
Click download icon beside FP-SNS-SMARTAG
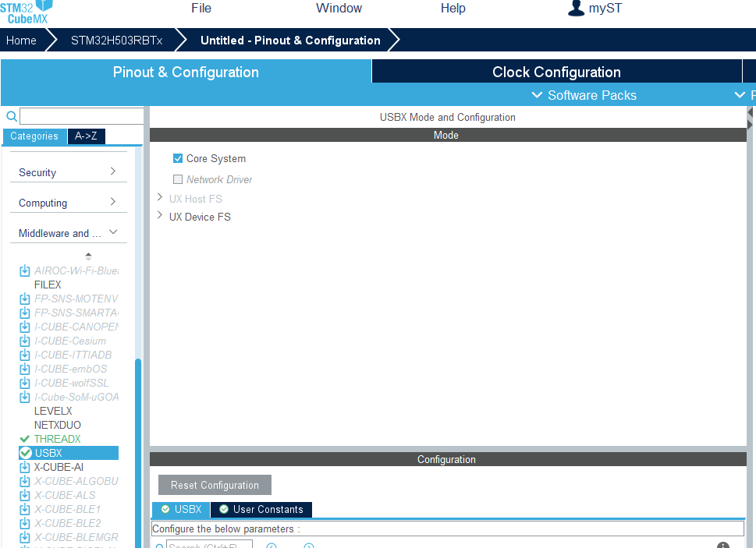click(25, 313)
